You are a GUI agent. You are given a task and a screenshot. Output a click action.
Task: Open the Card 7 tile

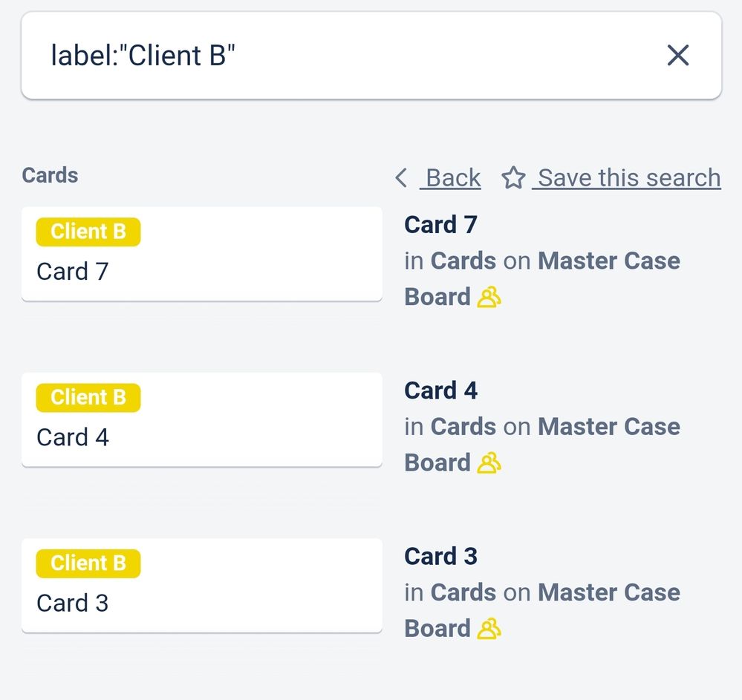pyautogui.click(x=201, y=272)
